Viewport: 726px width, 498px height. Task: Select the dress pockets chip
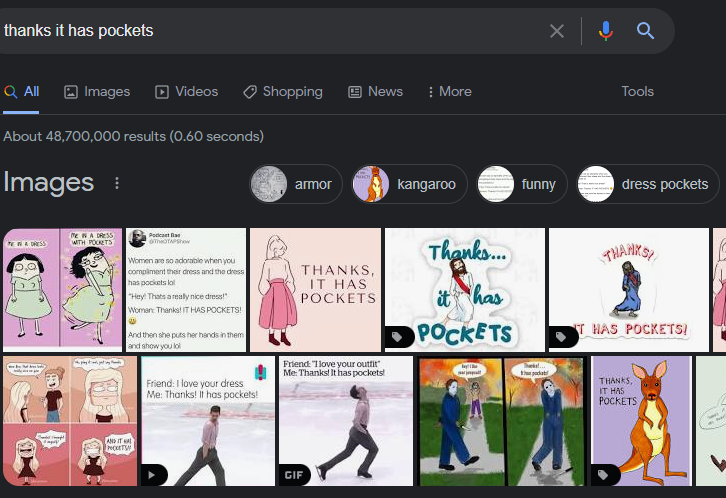click(x=648, y=184)
